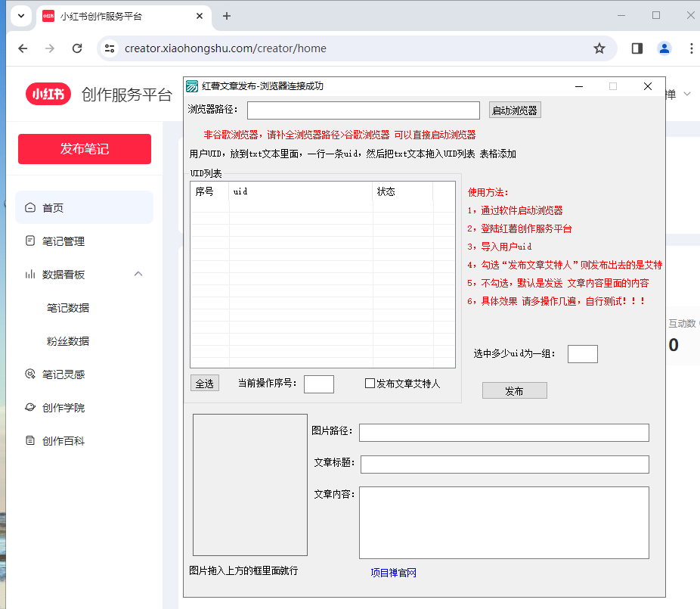Click the text 图片拖入上方的框里面就行
The width and height of the screenshot is (700, 609).
coord(243,570)
